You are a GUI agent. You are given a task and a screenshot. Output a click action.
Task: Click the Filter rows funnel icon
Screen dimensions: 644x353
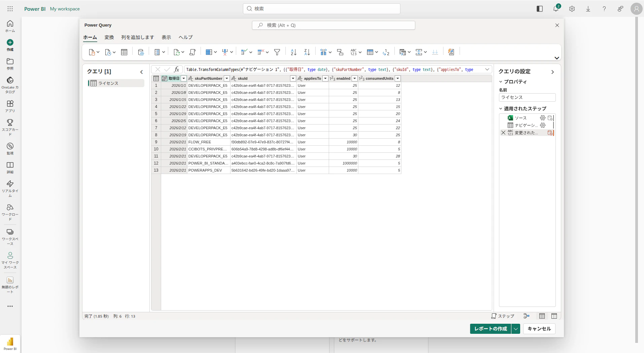click(277, 52)
